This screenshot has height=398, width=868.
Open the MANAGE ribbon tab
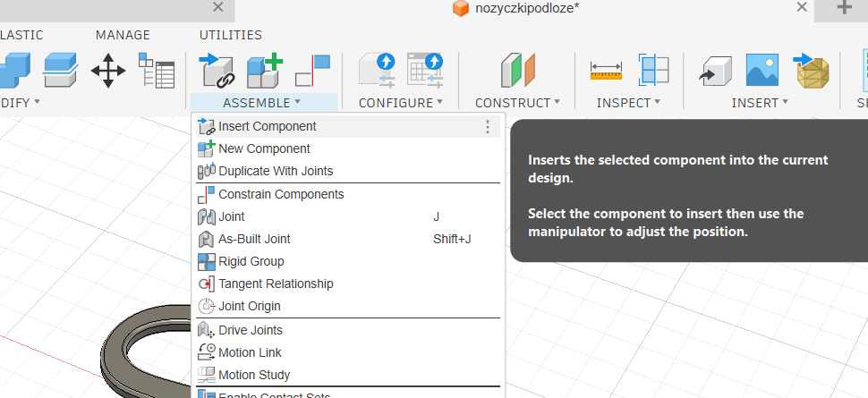pos(123,35)
